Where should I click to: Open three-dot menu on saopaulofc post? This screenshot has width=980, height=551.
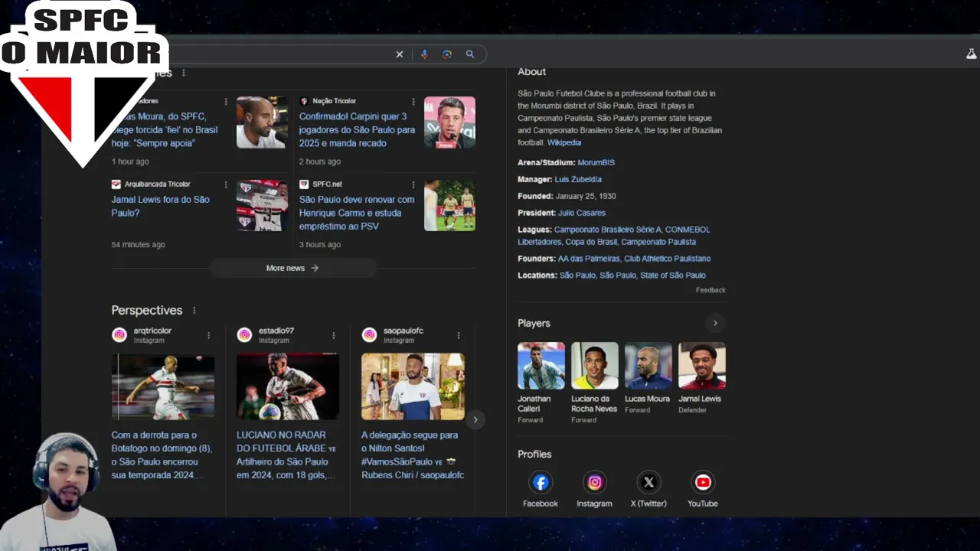click(459, 335)
